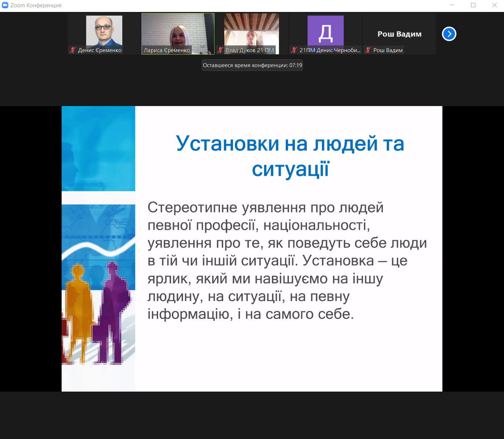Click the remaining time banner showing 07:19
Image resolution: width=504 pixels, height=439 pixels.
pos(252,65)
